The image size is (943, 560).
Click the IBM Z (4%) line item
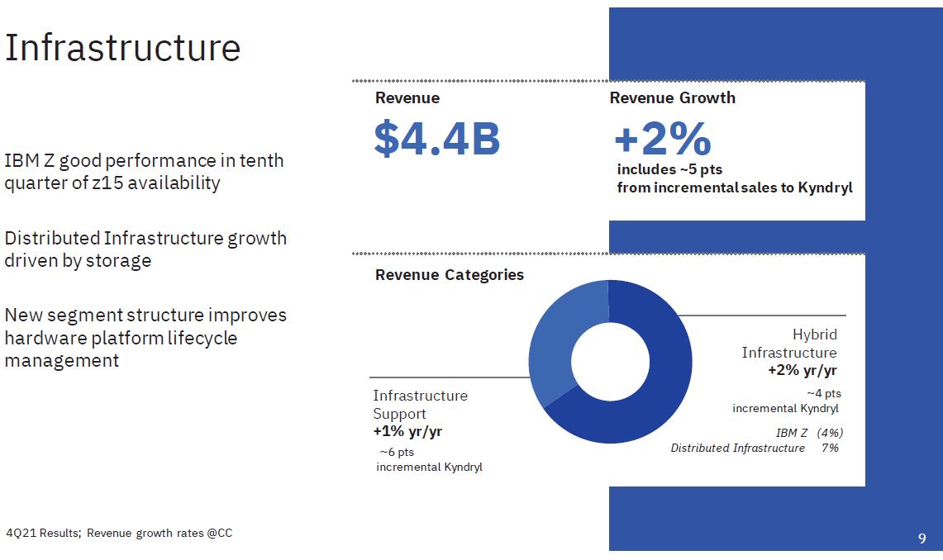(x=809, y=433)
